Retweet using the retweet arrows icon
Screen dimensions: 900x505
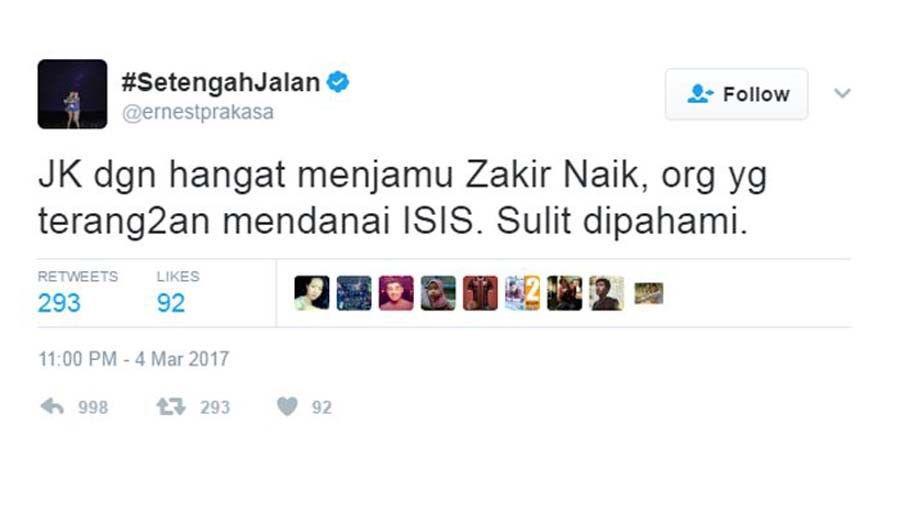point(171,407)
